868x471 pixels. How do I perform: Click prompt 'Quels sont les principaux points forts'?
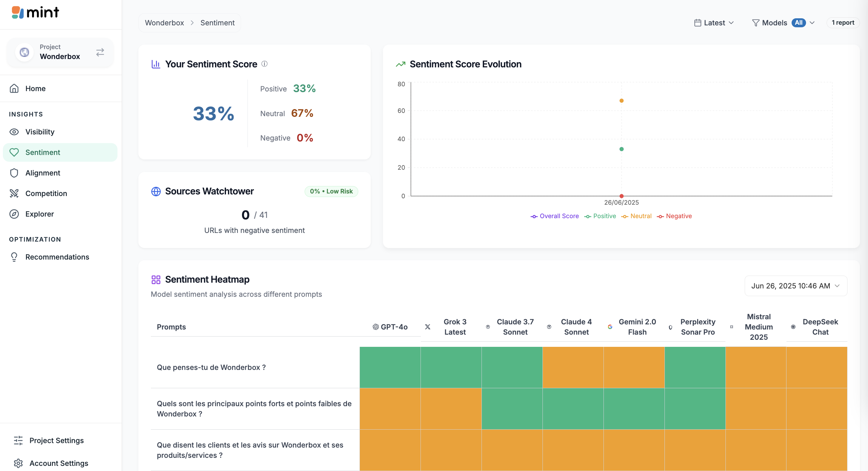[254, 409]
